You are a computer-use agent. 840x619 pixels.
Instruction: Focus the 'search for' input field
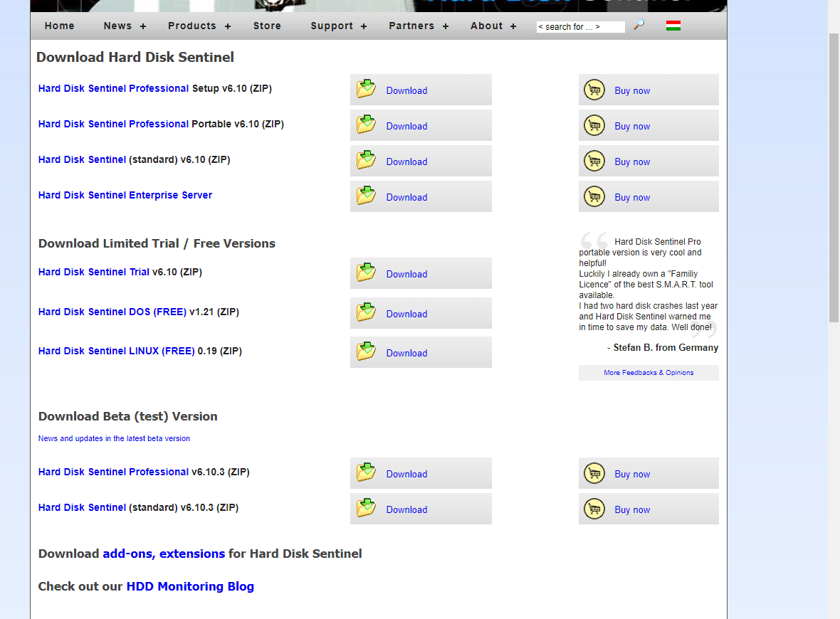[581, 27]
